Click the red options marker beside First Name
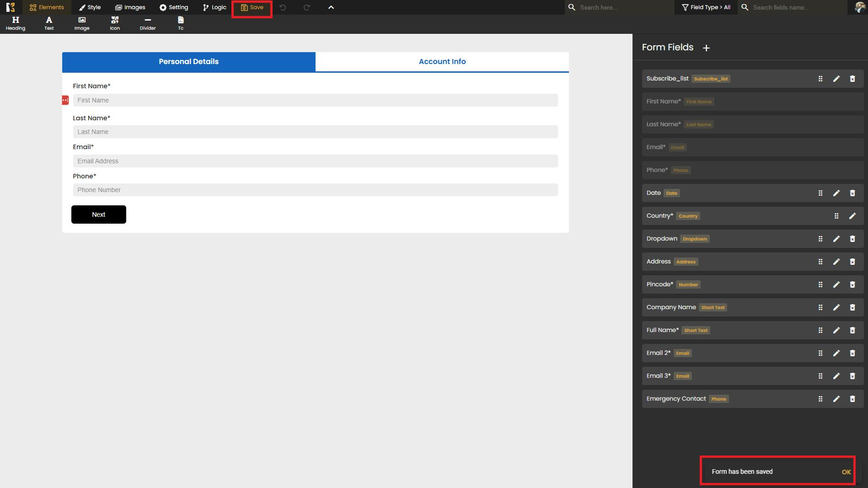Viewport: 868px width, 488px height. click(x=65, y=100)
